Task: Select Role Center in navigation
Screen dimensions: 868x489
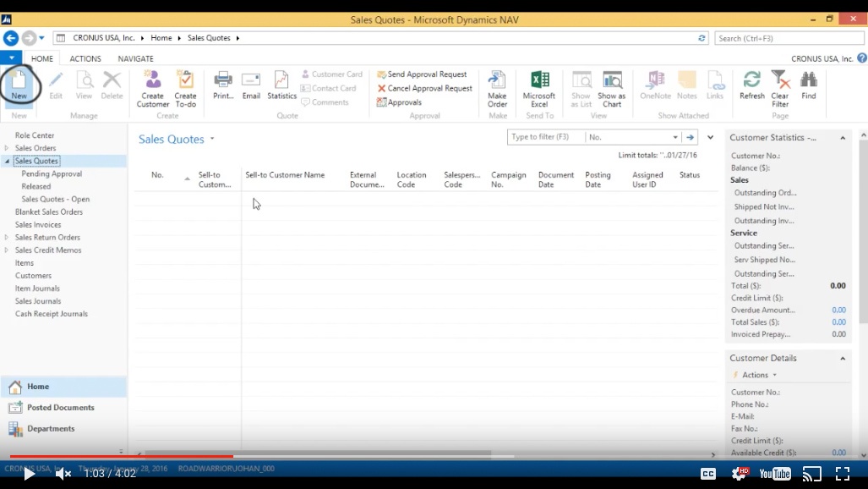Action: pyautogui.click(x=35, y=135)
